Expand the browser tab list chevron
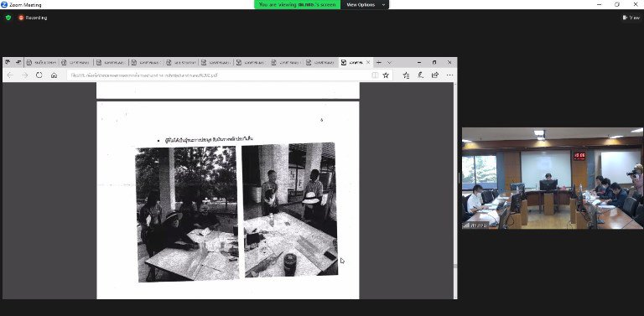Viewport: 644px width, 316px height. tap(389, 62)
